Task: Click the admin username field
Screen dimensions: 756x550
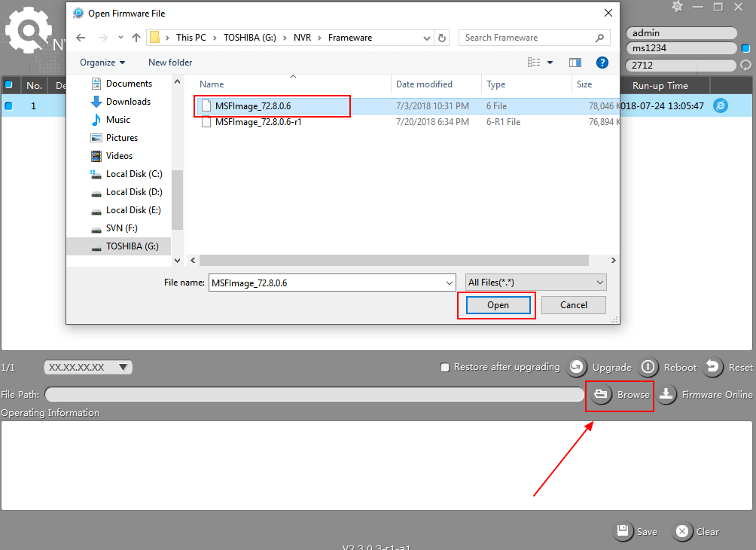Action: (681, 33)
